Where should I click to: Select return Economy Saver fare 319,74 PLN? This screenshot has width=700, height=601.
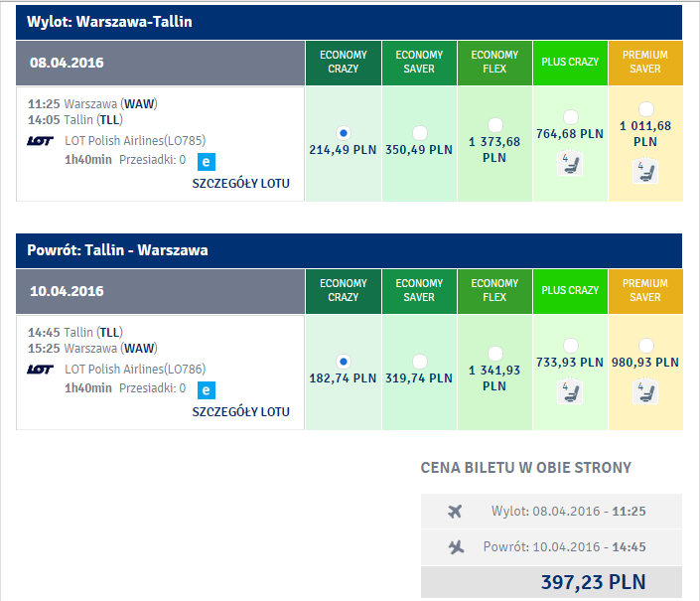tap(419, 362)
